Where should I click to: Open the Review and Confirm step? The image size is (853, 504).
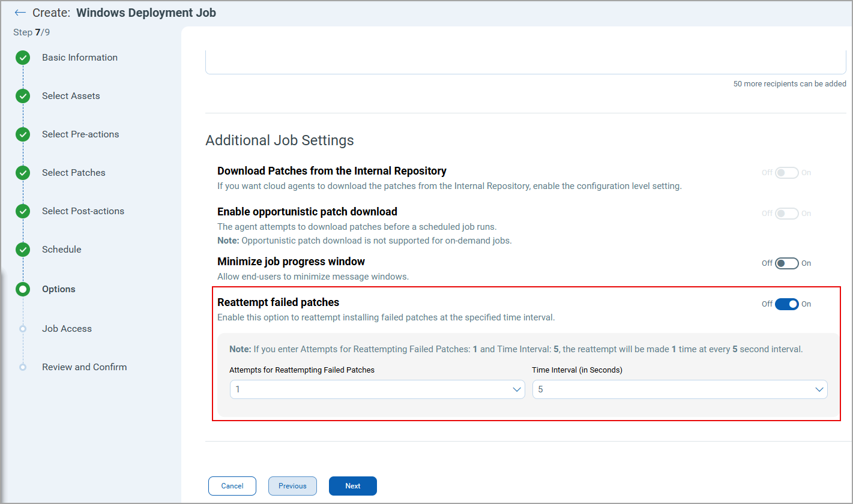[x=85, y=367]
